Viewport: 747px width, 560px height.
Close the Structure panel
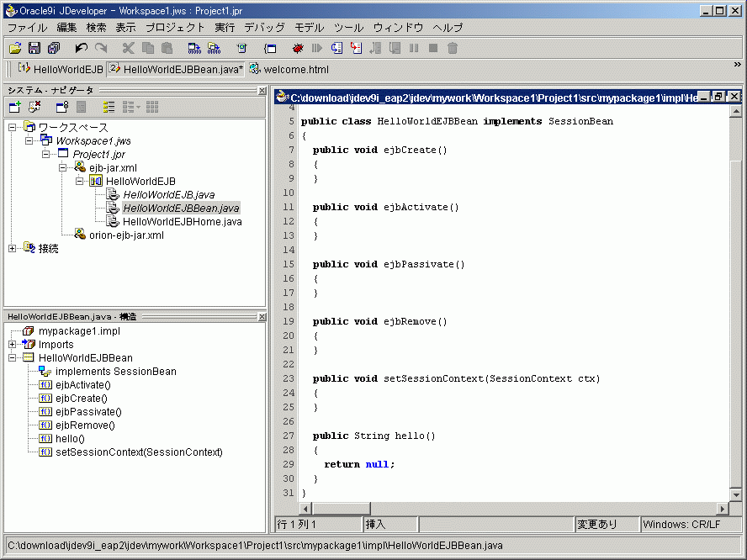262,316
